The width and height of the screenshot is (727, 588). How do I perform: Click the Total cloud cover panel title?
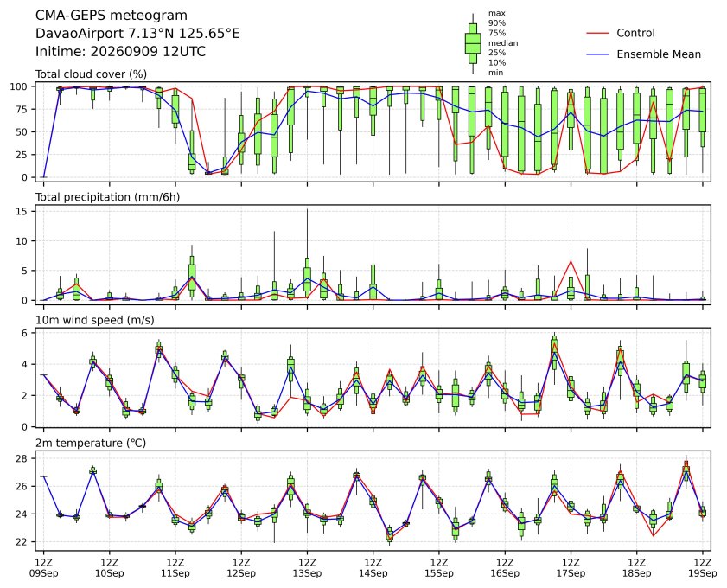[92, 74]
